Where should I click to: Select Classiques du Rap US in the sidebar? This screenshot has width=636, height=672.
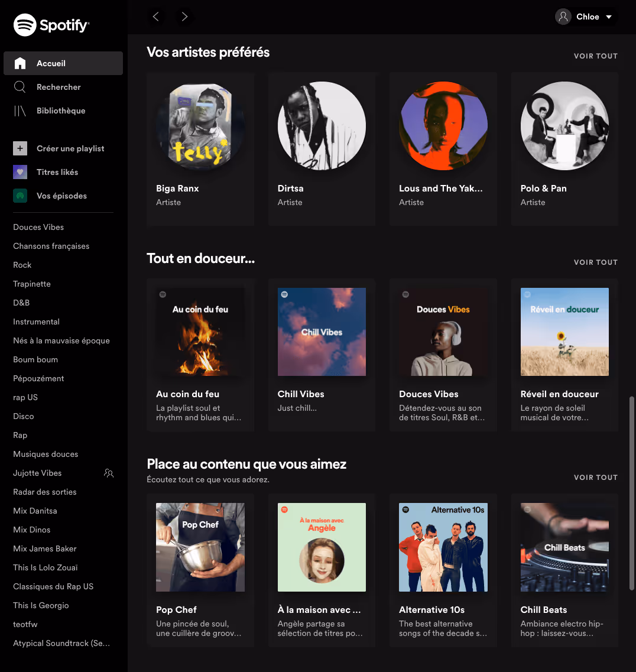pos(53,586)
